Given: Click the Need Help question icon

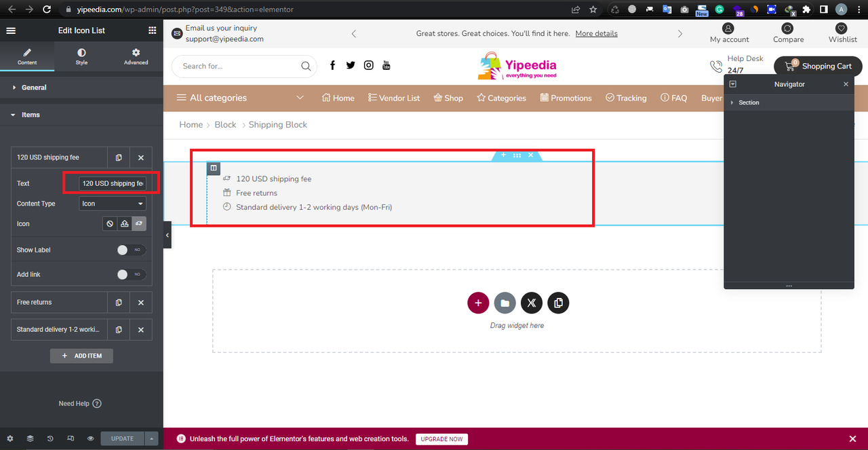Looking at the screenshot, I should tap(97, 403).
